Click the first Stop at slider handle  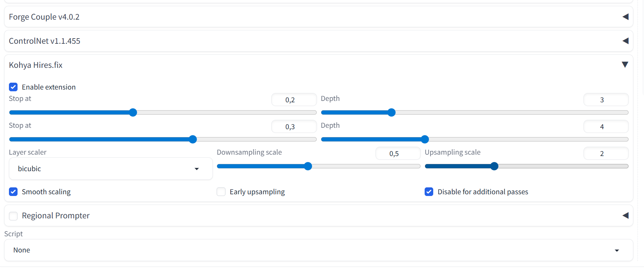[x=133, y=113]
